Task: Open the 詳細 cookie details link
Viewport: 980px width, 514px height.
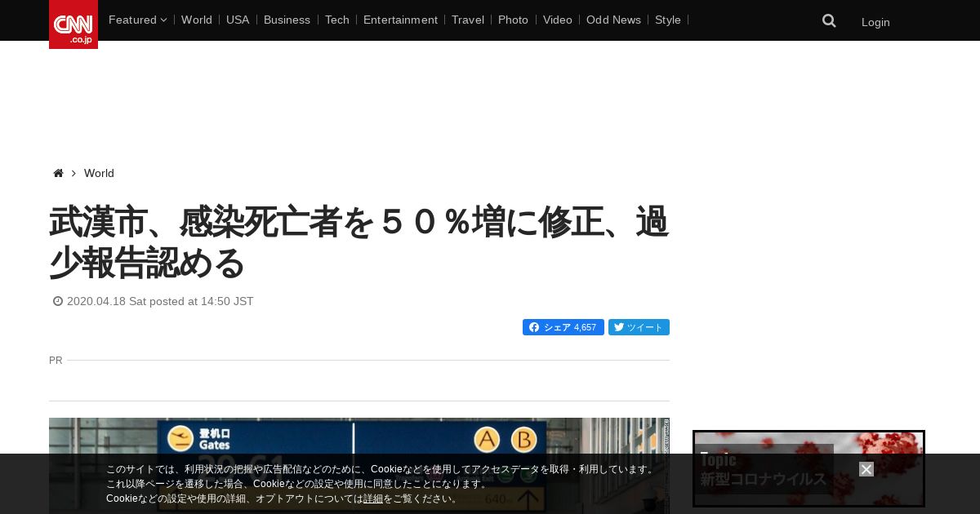Action: point(373,498)
